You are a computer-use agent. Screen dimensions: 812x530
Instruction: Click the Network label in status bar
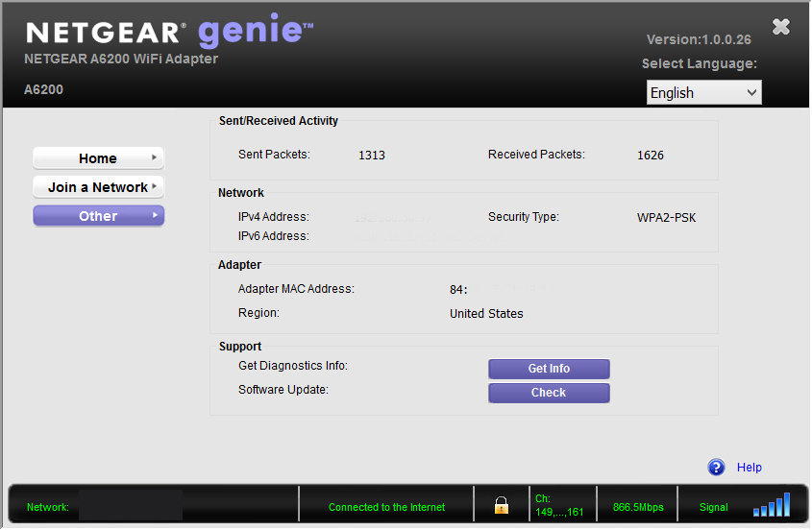coord(48,507)
